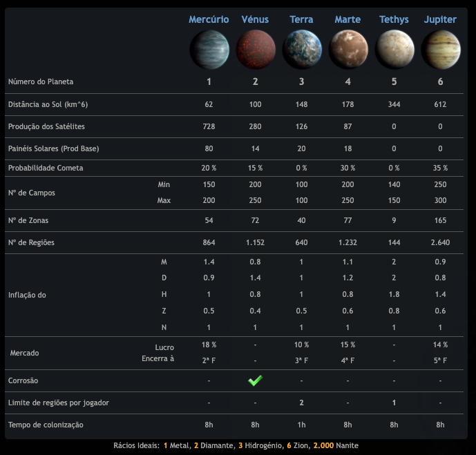Click Marte's zones value 77
476x455 pixels.
pyautogui.click(x=348, y=220)
